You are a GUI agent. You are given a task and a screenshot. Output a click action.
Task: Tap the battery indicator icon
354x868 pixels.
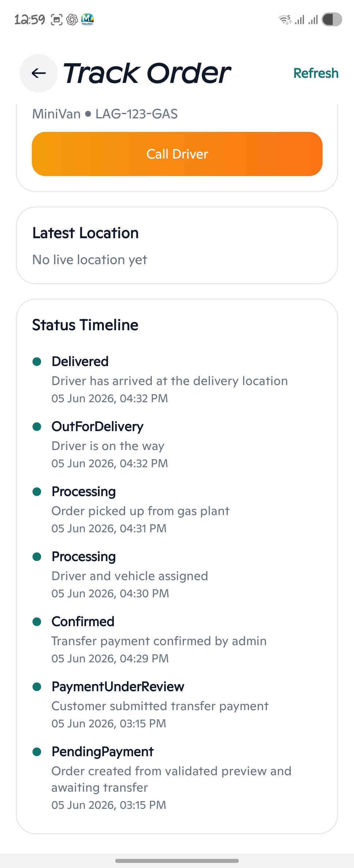click(x=332, y=19)
